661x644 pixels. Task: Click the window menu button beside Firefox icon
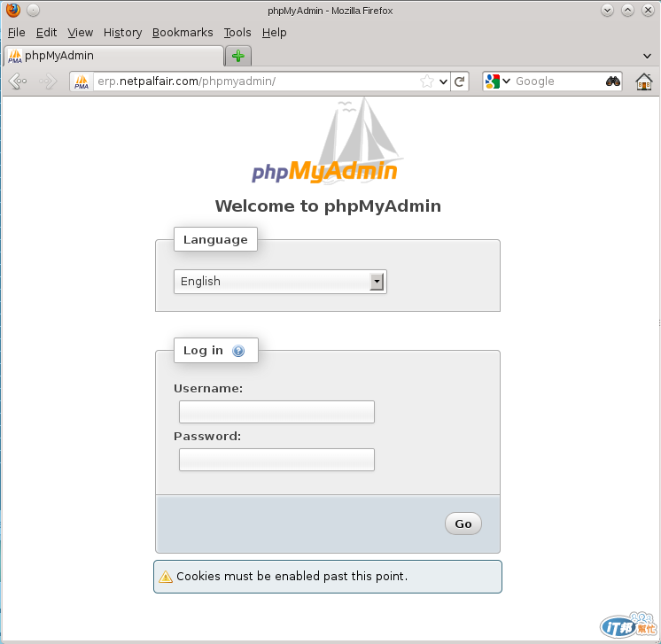[34, 10]
